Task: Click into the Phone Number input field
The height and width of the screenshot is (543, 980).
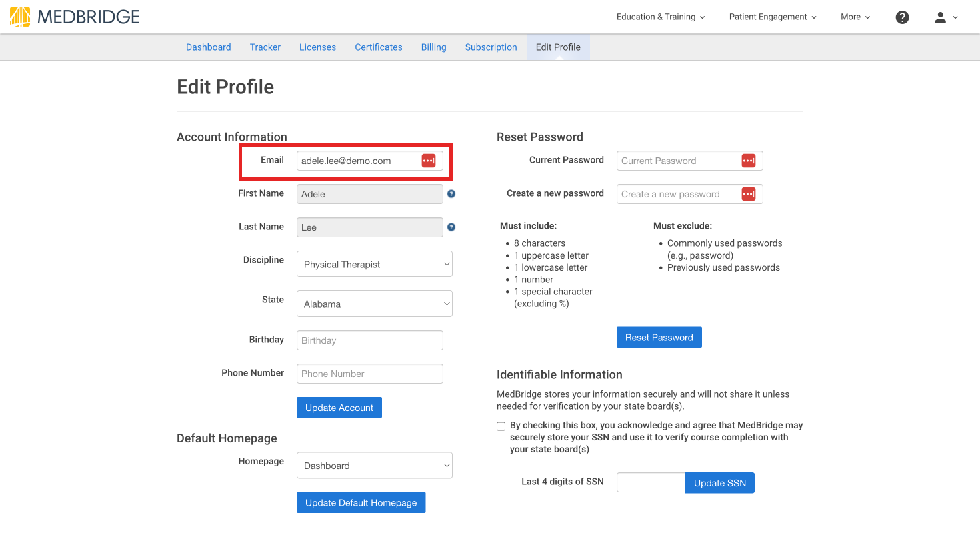Action: (x=370, y=374)
